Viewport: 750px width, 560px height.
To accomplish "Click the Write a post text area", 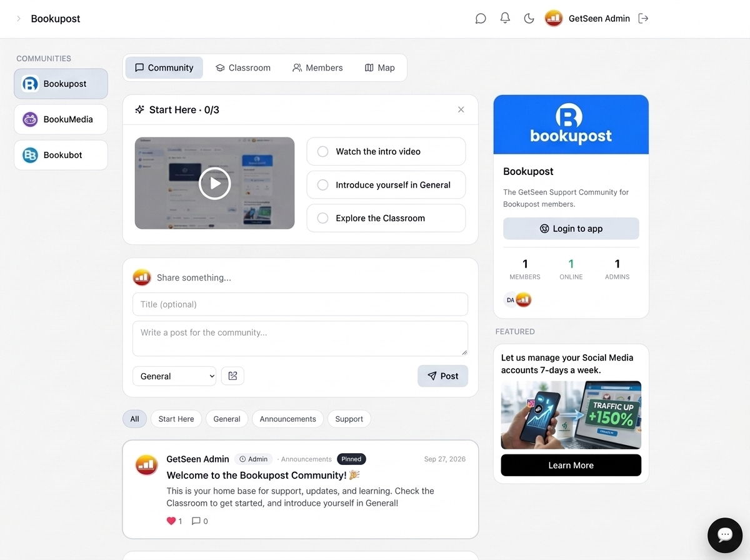I will tap(300, 339).
